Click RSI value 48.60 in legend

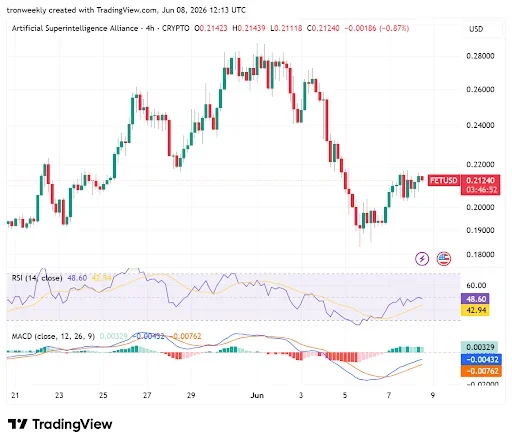coord(77,278)
